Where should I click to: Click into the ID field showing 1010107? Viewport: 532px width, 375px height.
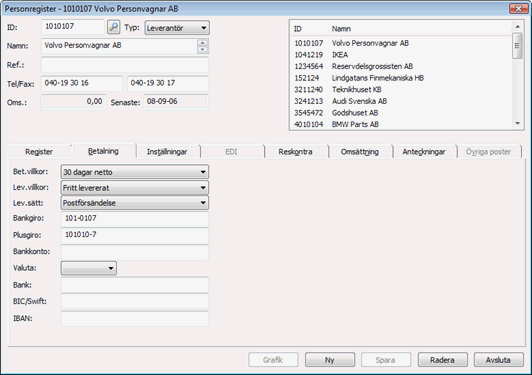[x=73, y=27]
